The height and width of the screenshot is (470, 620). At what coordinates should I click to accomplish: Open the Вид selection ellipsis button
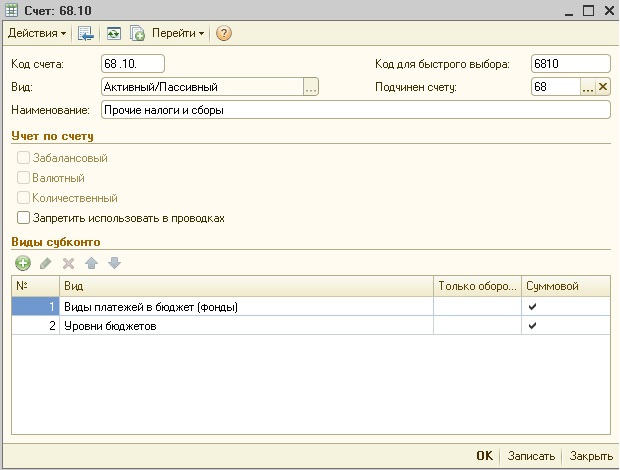click(311, 87)
